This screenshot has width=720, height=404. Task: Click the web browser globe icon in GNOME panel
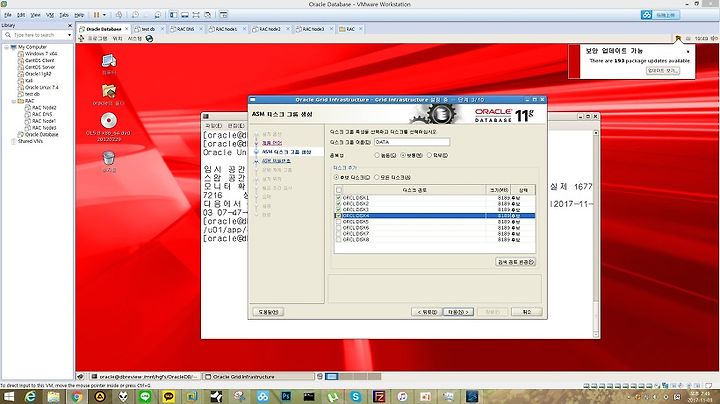[x=149, y=39]
